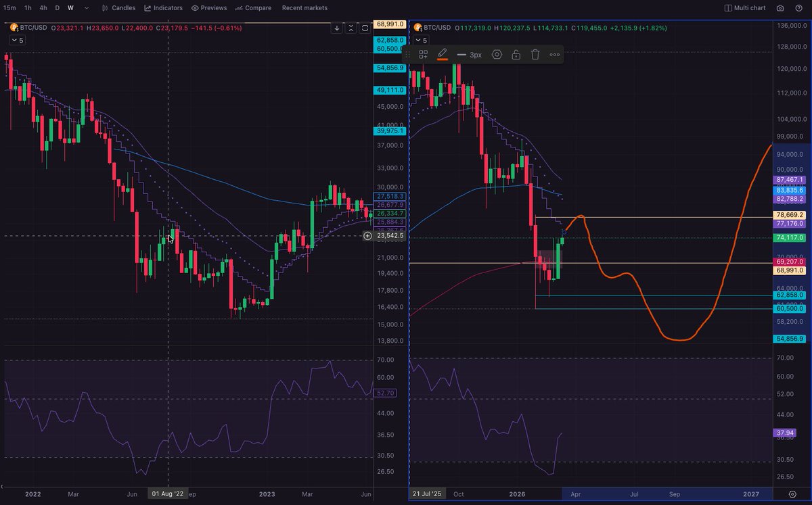Screen dimensions: 812x505
Task: Click the 26,334.7 last price label
Action: coord(390,213)
